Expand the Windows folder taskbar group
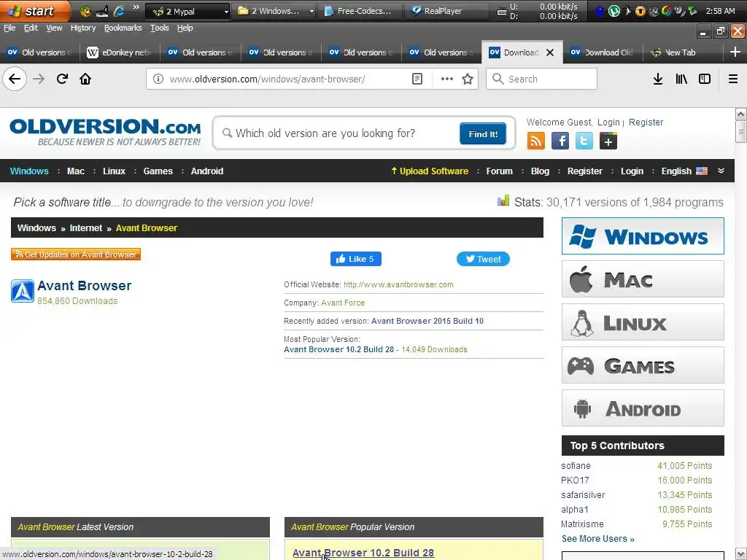This screenshot has width=747, height=560. [275, 11]
